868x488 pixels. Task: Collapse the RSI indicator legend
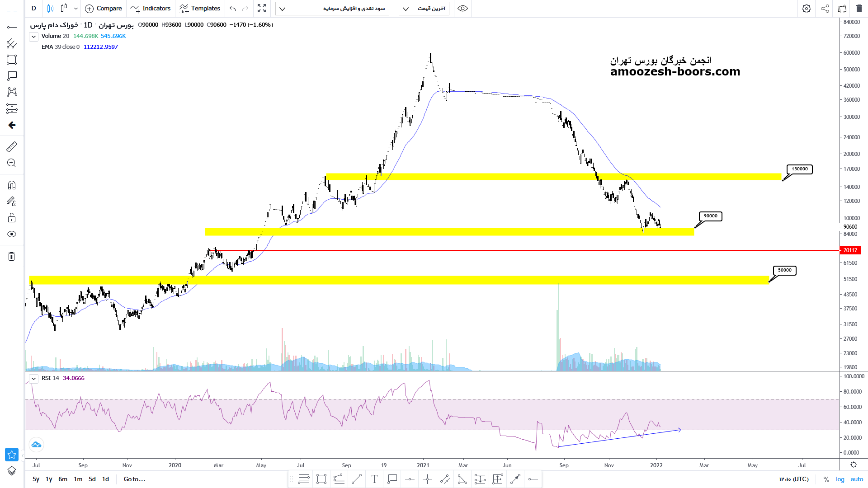[x=33, y=379]
